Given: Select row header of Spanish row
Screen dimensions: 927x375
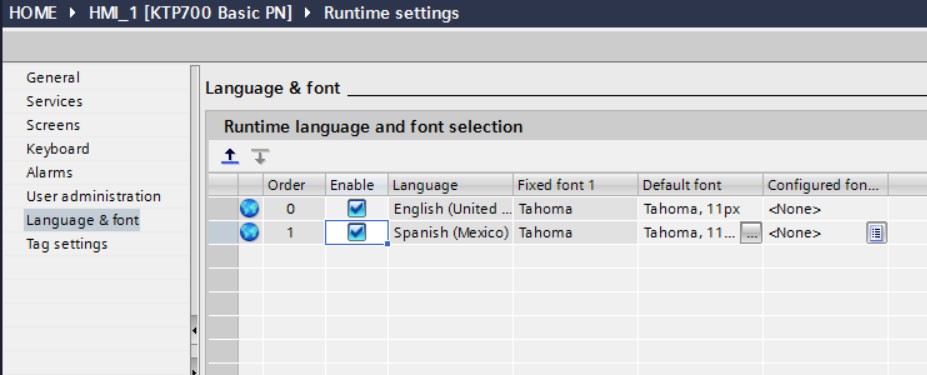Looking at the screenshot, I should (x=223, y=232).
